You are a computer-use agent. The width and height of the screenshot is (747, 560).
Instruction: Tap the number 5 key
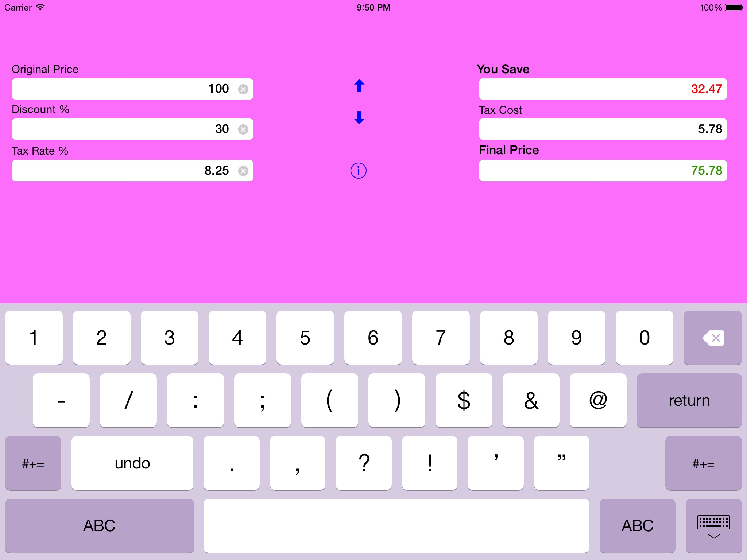[305, 338]
